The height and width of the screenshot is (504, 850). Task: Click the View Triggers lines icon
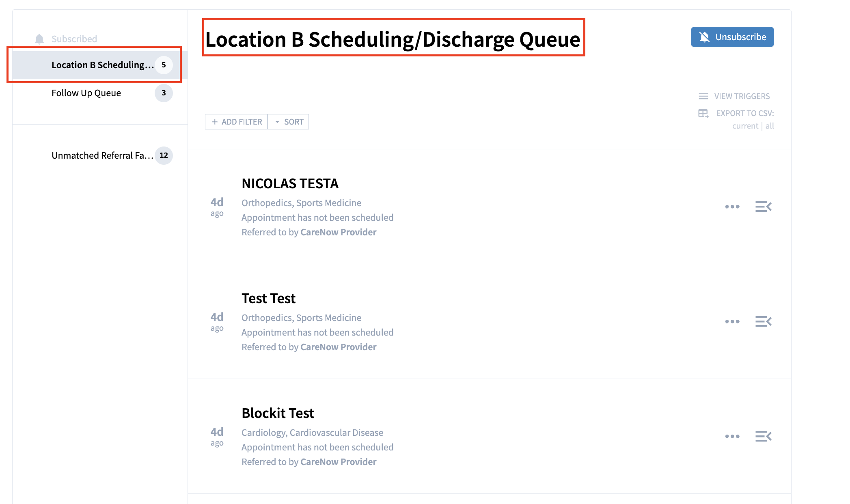click(703, 96)
